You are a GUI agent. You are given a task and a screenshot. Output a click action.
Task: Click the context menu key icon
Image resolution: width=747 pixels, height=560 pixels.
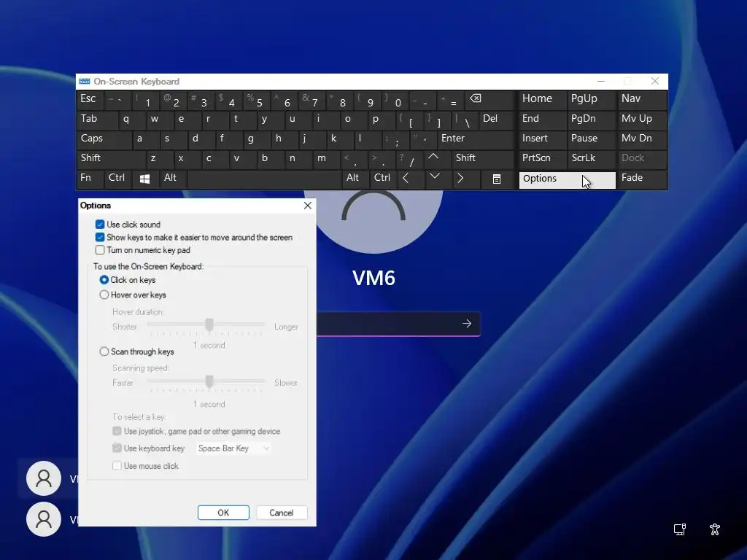tap(496, 179)
